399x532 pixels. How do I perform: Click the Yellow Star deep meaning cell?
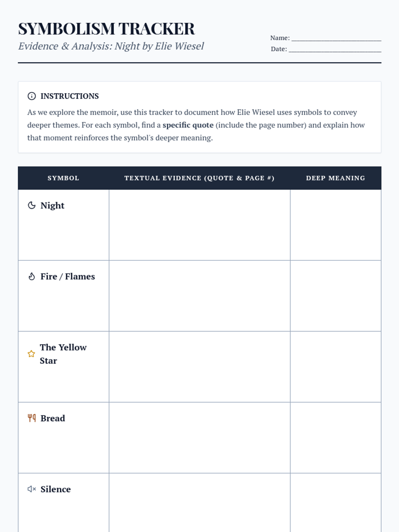tap(335, 366)
